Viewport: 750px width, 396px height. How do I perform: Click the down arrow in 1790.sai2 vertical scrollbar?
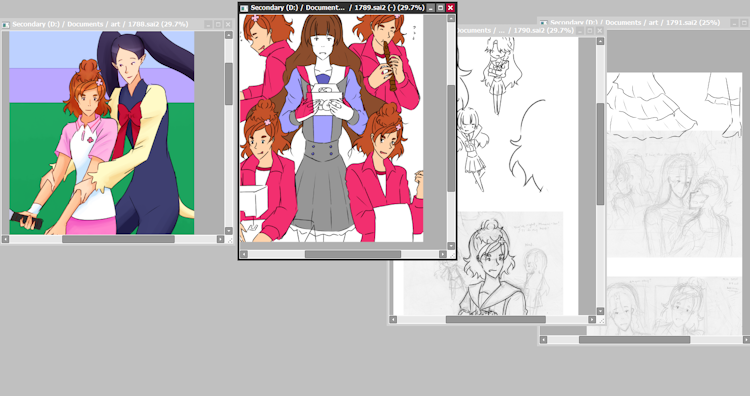600,311
